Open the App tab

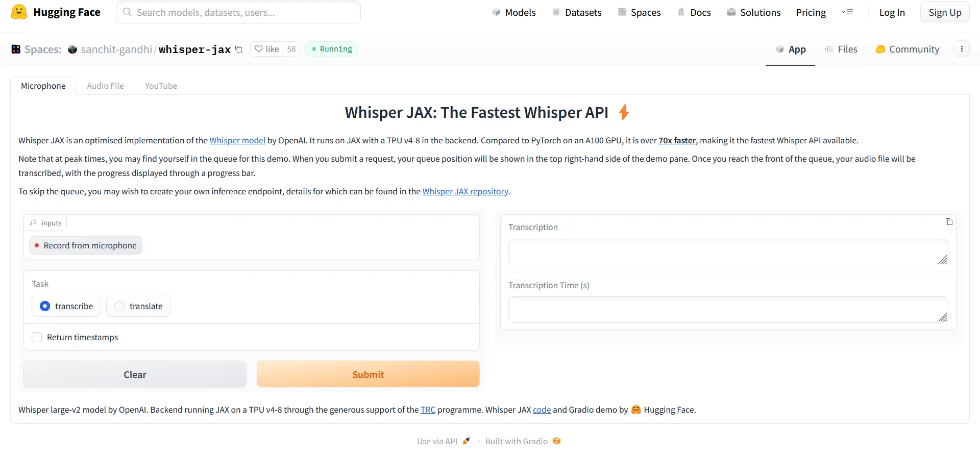tap(790, 49)
